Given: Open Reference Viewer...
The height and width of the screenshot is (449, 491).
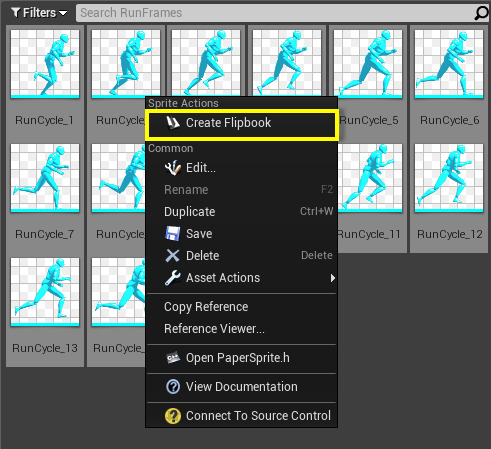Looking at the screenshot, I should click(x=242, y=329).
